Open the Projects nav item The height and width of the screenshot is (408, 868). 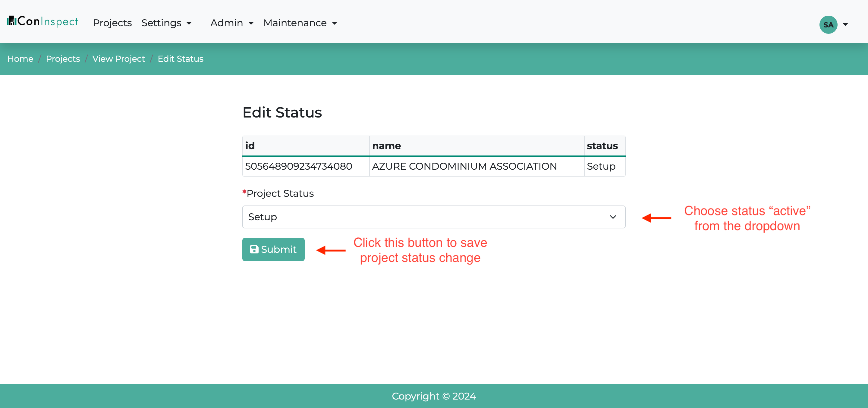[112, 23]
